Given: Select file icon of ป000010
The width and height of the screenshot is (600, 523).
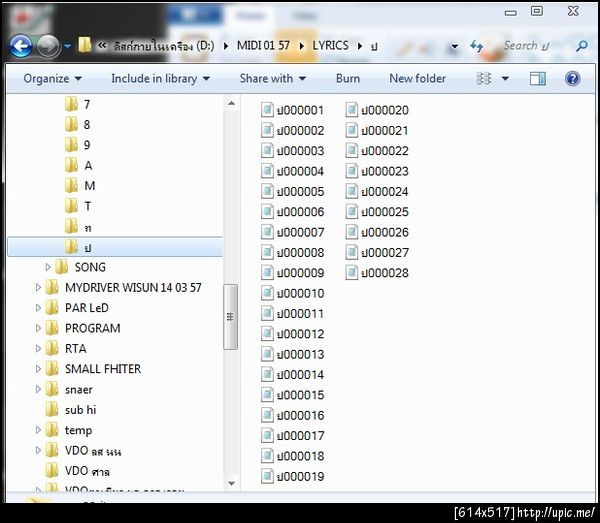Looking at the screenshot, I should pyautogui.click(x=267, y=293).
